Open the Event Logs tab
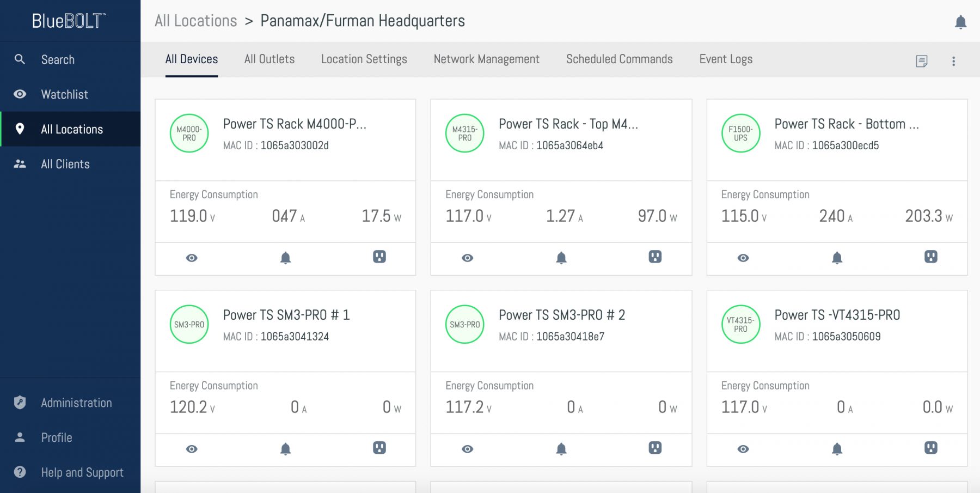Image resolution: width=980 pixels, height=493 pixels. tap(726, 59)
